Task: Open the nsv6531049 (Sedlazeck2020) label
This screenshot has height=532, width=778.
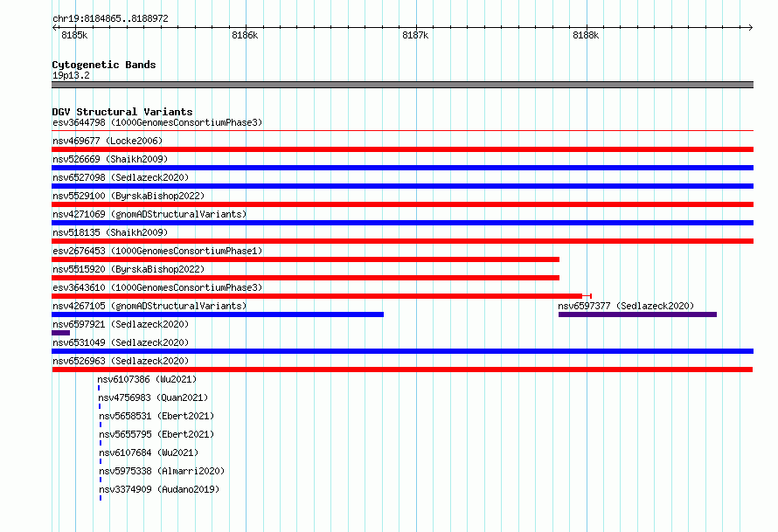Action: [121, 342]
